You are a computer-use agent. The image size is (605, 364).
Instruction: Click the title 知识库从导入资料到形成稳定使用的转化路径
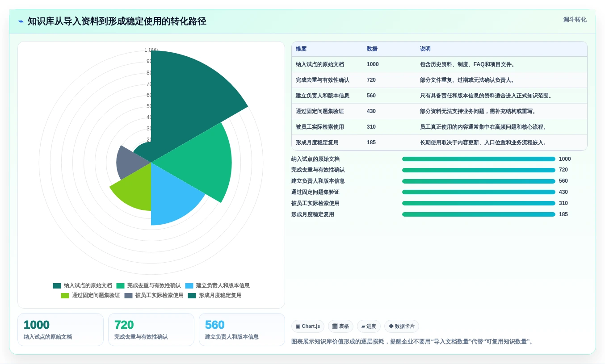click(x=117, y=21)
